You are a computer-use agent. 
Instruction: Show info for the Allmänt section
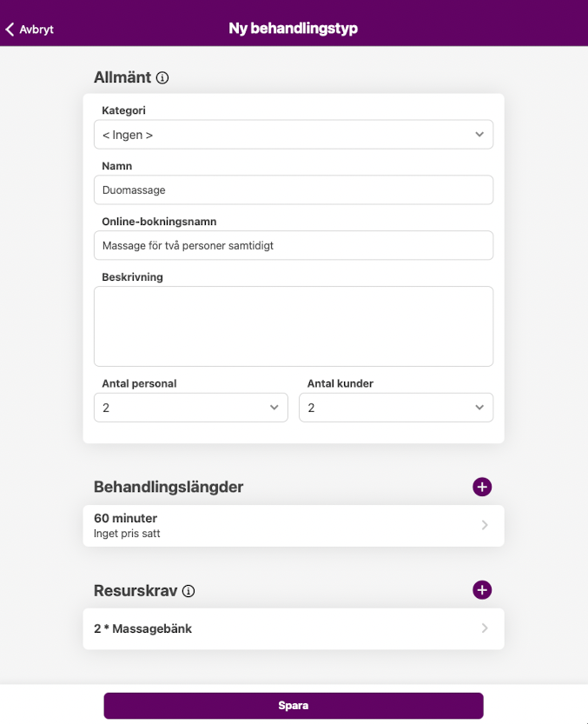[162, 78]
